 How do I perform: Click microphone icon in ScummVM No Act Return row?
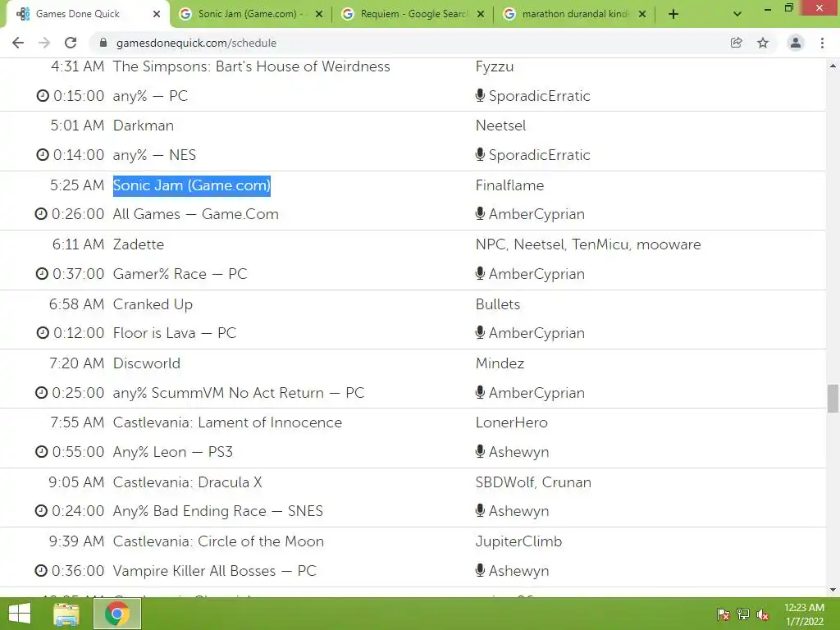[x=480, y=392]
